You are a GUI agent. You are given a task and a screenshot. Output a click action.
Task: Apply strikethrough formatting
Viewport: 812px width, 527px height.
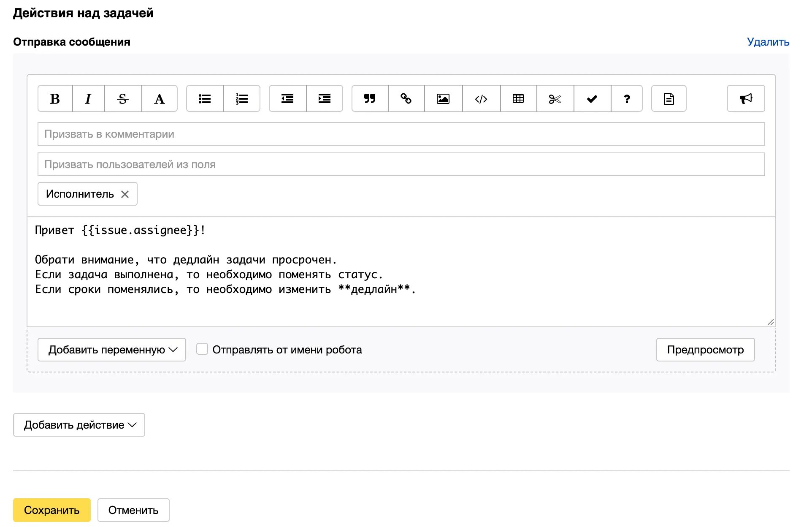pyautogui.click(x=123, y=99)
